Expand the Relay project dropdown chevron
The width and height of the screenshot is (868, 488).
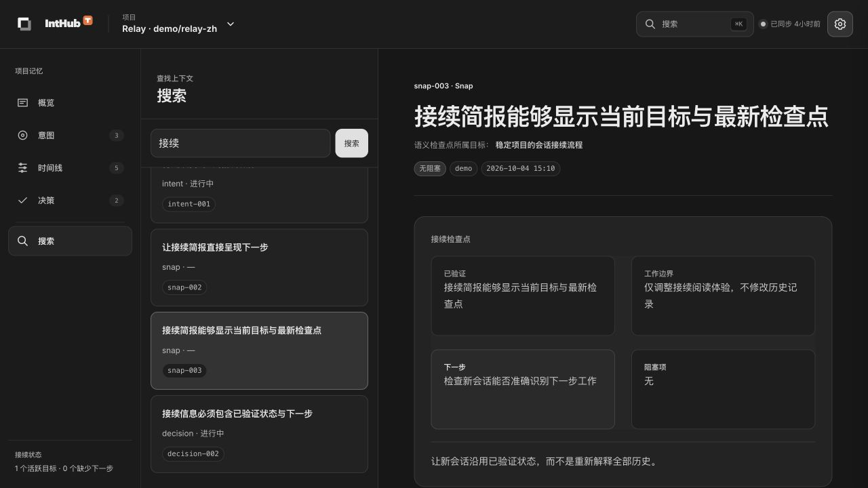231,24
